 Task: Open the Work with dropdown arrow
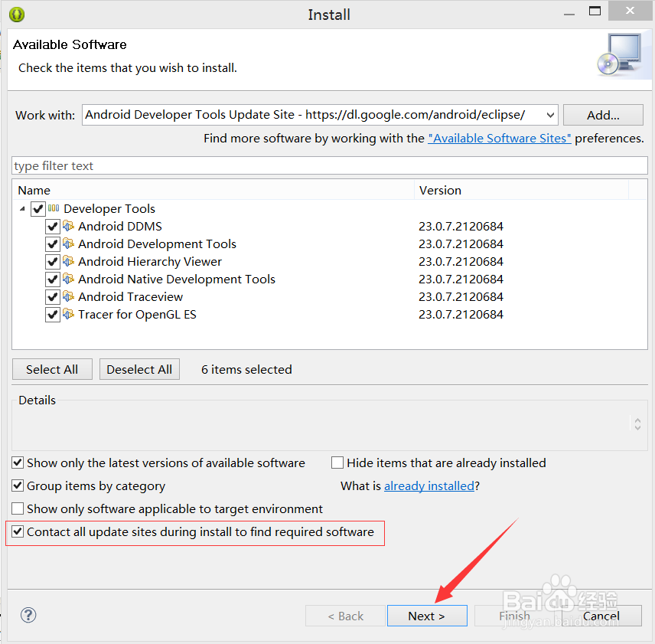(550, 115)
